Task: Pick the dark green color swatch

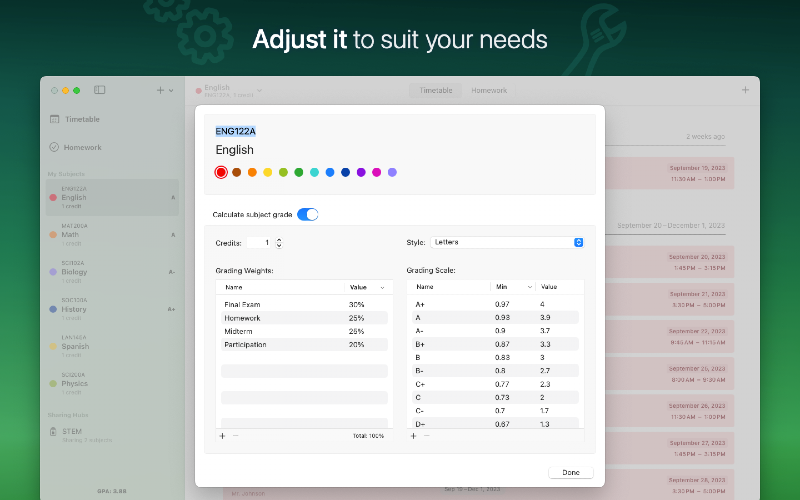Action: 298,172
